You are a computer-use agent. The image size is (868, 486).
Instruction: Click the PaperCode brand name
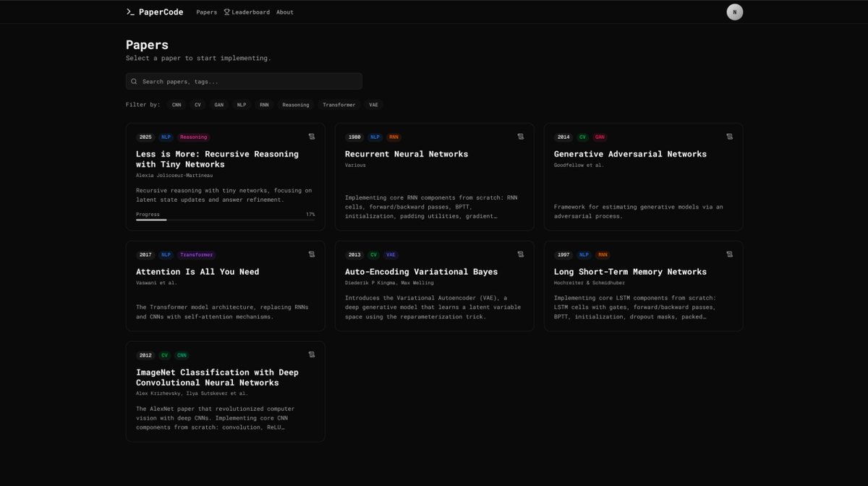tap(161, 12)
